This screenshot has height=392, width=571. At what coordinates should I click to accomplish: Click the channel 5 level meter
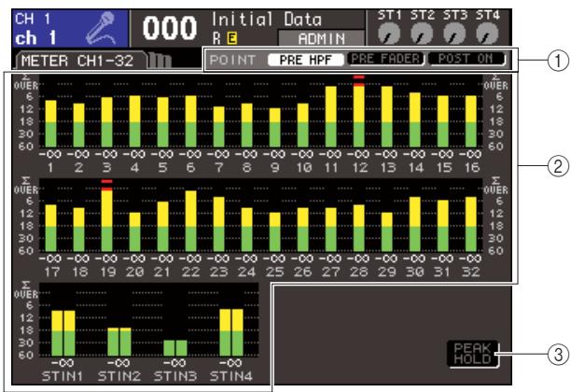click(x=162, y=122)
